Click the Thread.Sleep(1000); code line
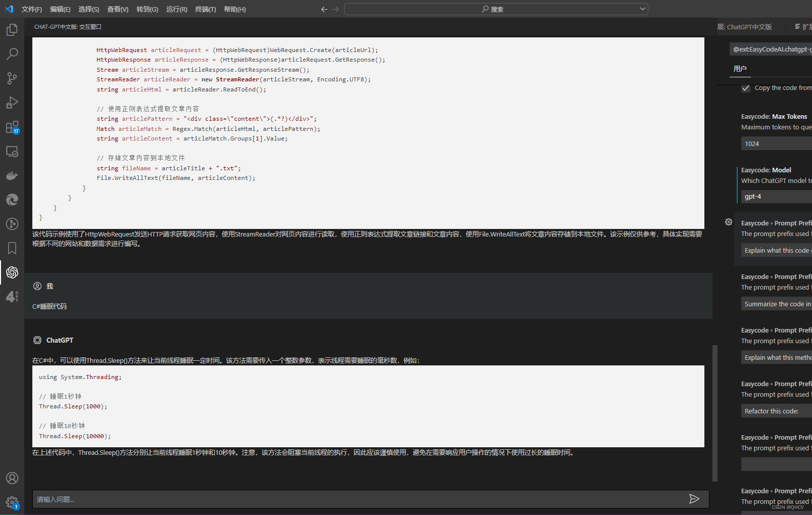The width and height of the screenshot is (812, 515). coord(73,406)
